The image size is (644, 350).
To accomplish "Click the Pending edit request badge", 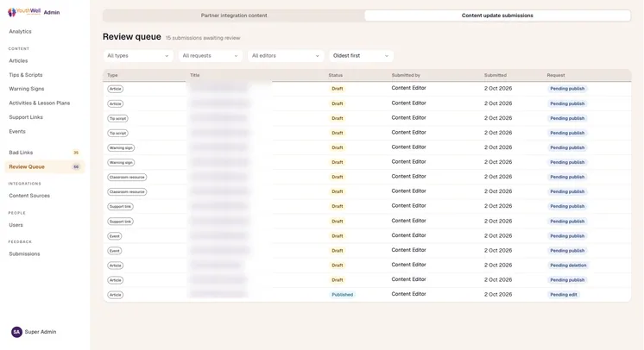I will (x=564, y=295).
